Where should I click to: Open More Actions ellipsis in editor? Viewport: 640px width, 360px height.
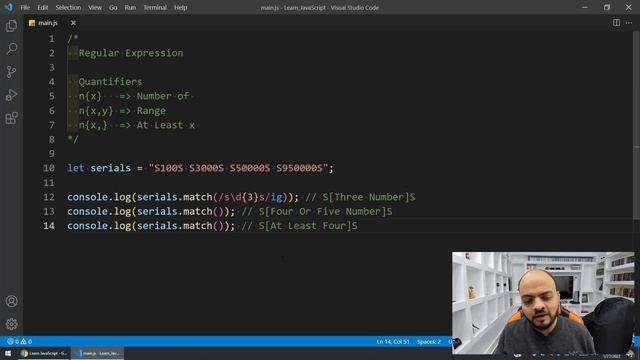[629, 23]
